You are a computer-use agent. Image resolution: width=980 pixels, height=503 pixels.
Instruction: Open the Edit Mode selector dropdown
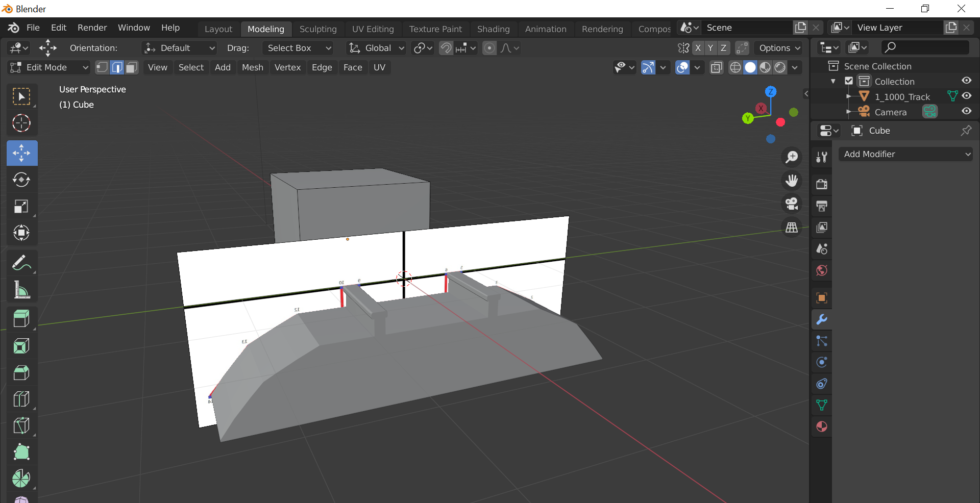[x=50, y=67]
